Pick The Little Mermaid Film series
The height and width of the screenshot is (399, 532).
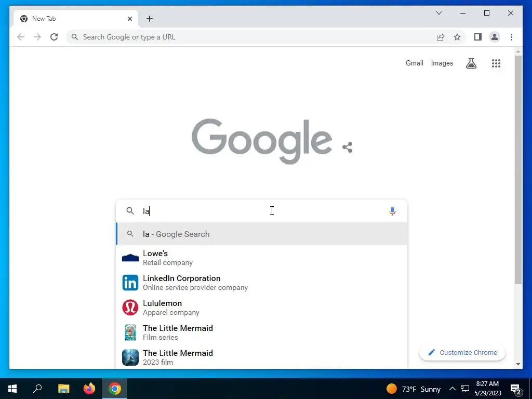tap(262, 332)
